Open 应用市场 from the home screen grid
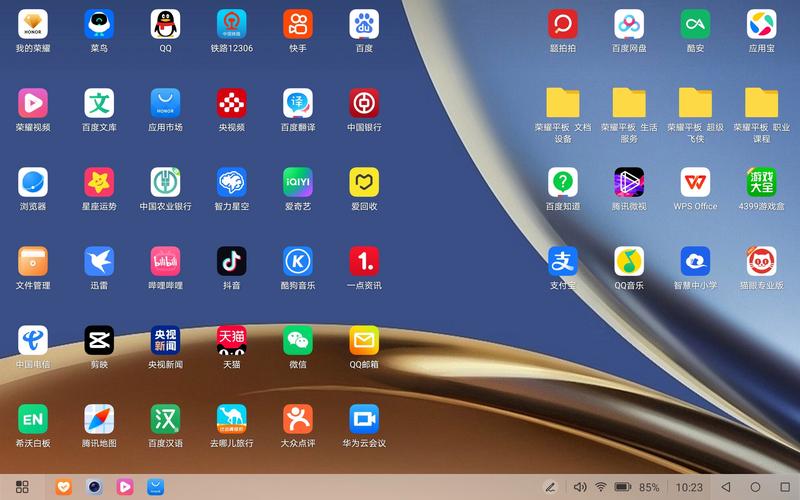This screenshot has width=800, height=500. (x=165, y=103)
